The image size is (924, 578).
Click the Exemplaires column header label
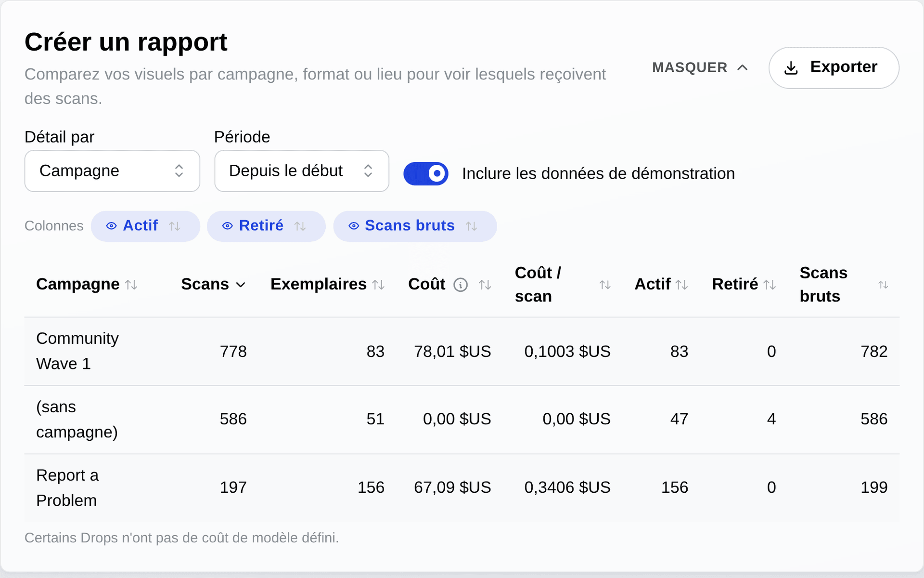point(319,284)
